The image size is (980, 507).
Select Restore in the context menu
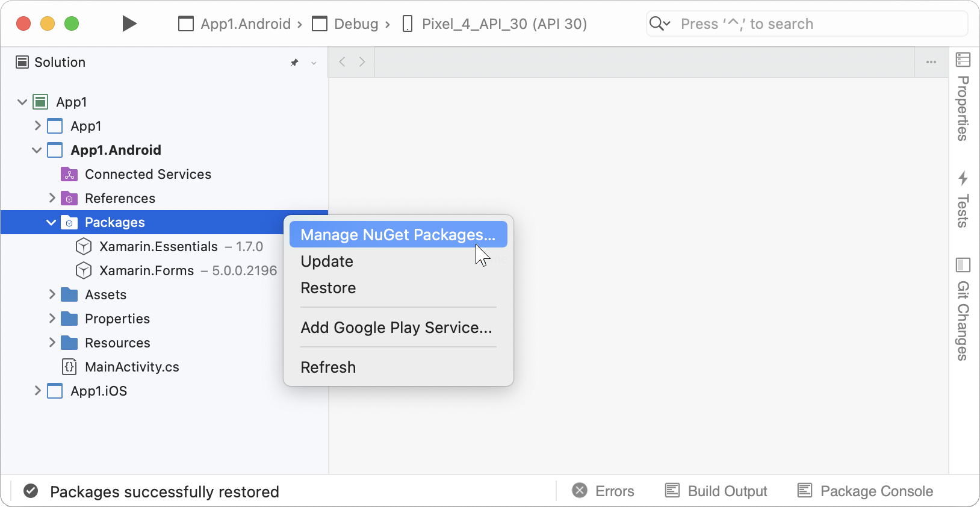328,288
